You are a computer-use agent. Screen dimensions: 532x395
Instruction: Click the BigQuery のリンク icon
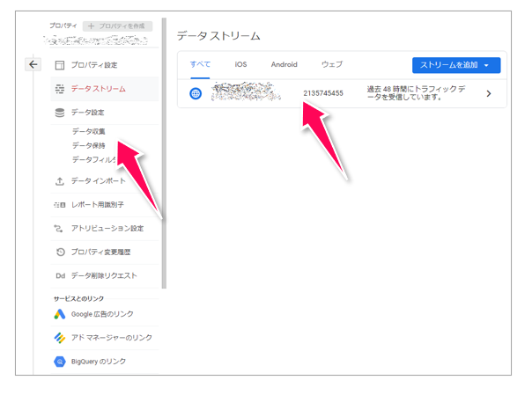[60, 362]
